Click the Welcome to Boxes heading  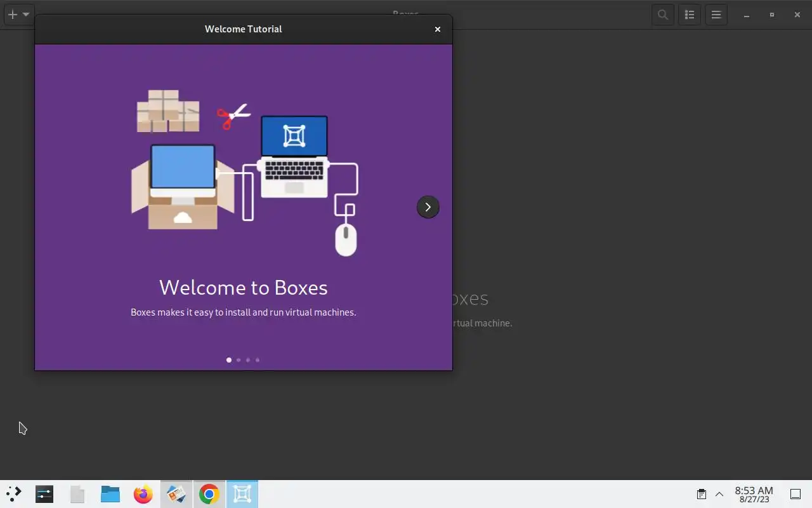click(x=244, y=288)
